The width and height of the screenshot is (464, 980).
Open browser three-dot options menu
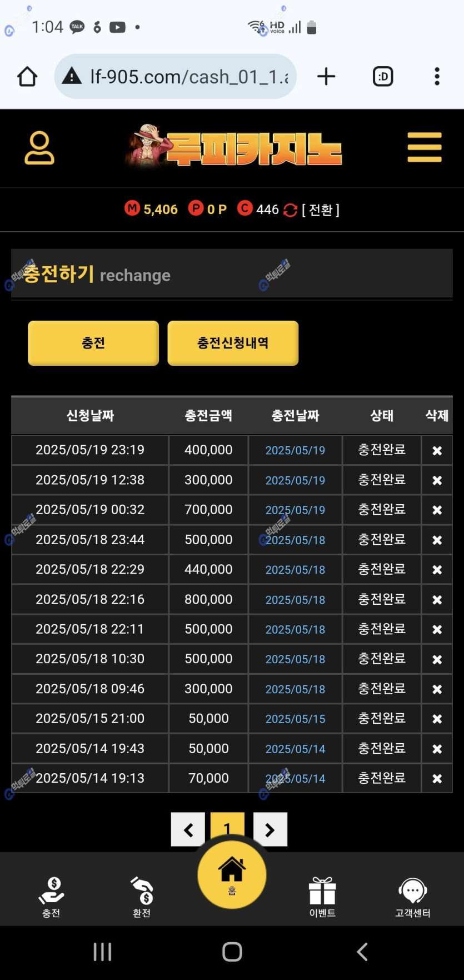(x=437, y=77)
